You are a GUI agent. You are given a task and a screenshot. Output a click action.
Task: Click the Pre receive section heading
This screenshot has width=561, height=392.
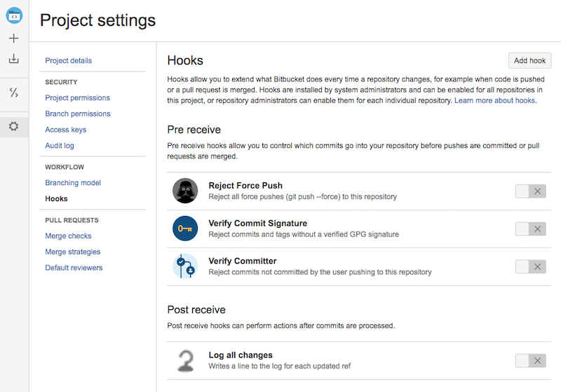(194, 130)
